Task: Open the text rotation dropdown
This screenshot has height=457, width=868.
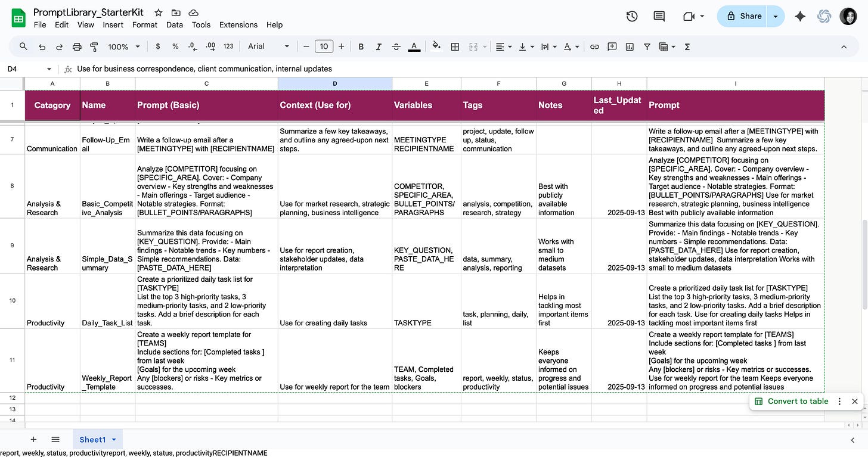Action: click(570, 46)
